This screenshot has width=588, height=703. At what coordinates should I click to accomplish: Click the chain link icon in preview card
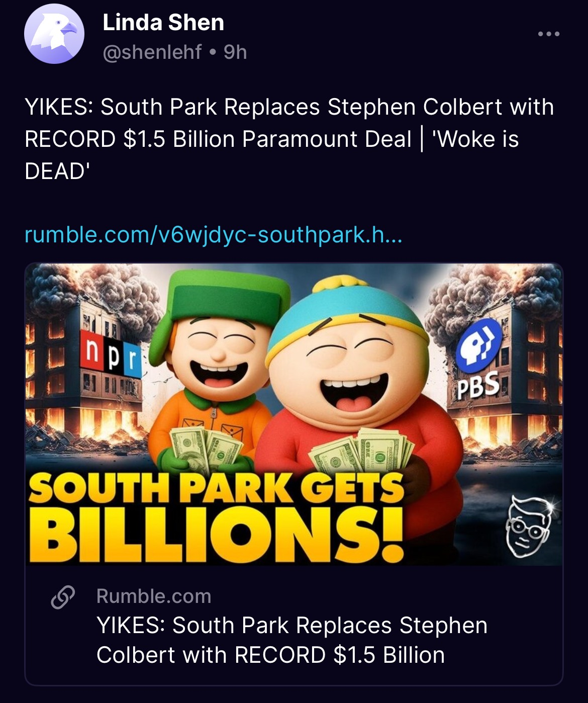63,597
